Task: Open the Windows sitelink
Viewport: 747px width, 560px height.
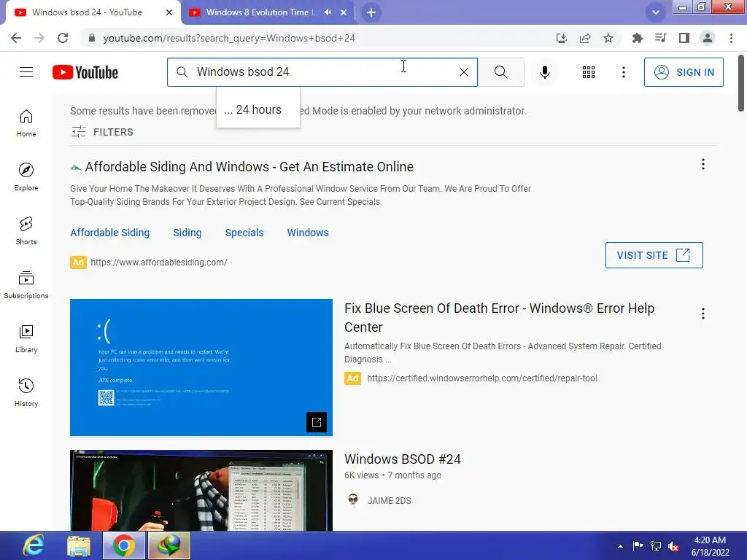Action: [x=308, y=233]
